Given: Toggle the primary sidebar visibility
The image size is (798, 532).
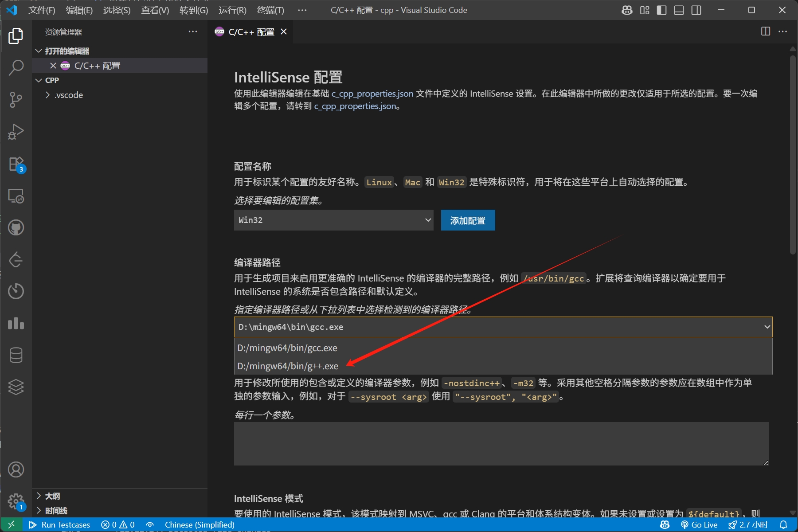Looking at the screenshot, I should (x=661, y=10).
